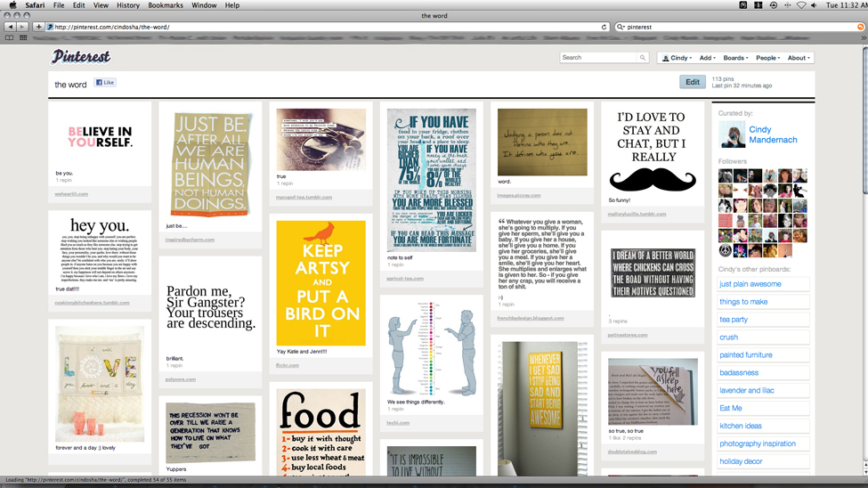Image resolution: width=868 pixels, height=488 pixels.
Task: Open the 'Keep Artsy Put a Bird' pin
Action: 321,283
